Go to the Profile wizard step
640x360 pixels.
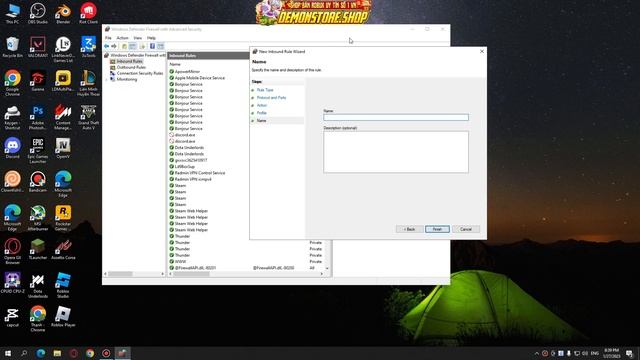pyautogui.click(x=262, y=113)
